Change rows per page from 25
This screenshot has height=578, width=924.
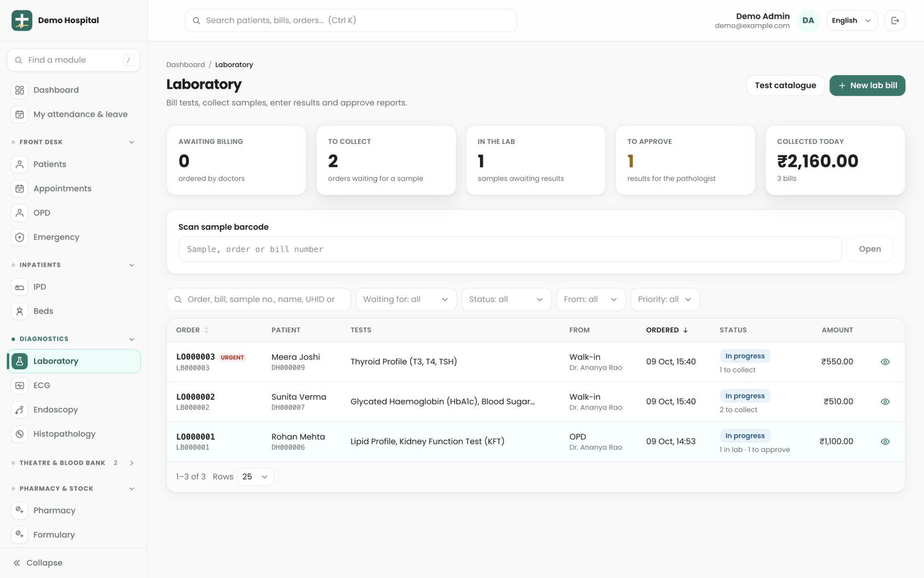[255, 477]
